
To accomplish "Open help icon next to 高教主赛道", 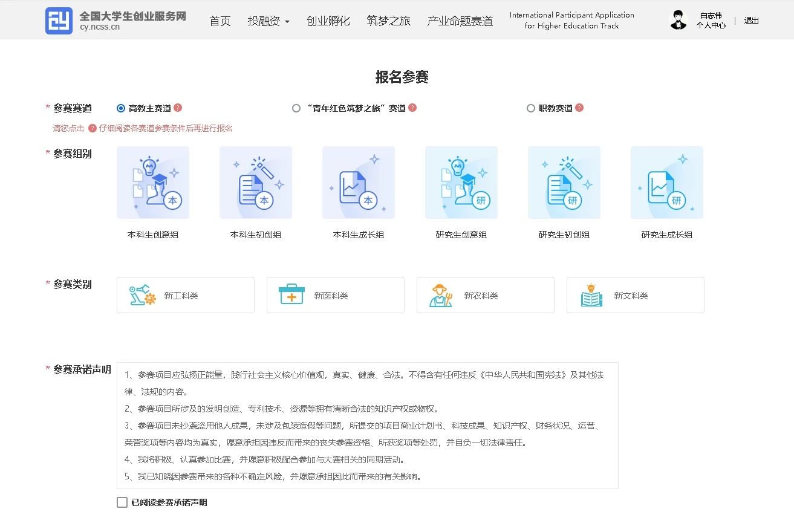I will click(178, 108).
